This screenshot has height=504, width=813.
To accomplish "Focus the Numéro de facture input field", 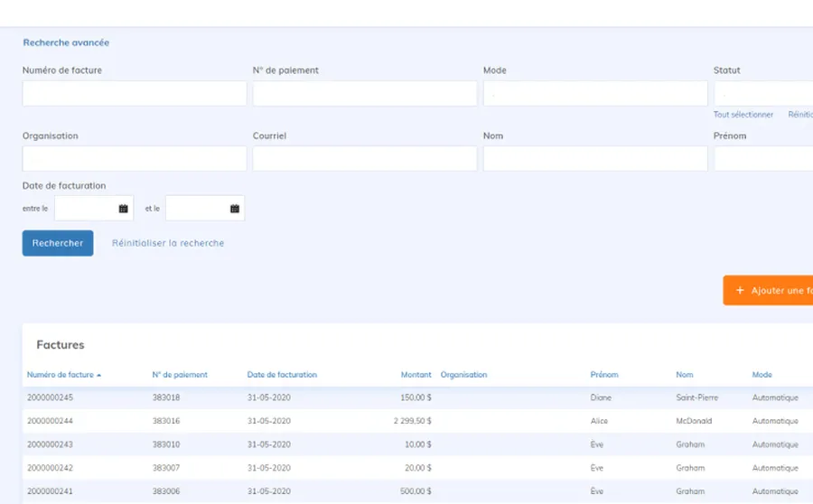I will click(134, 94).
